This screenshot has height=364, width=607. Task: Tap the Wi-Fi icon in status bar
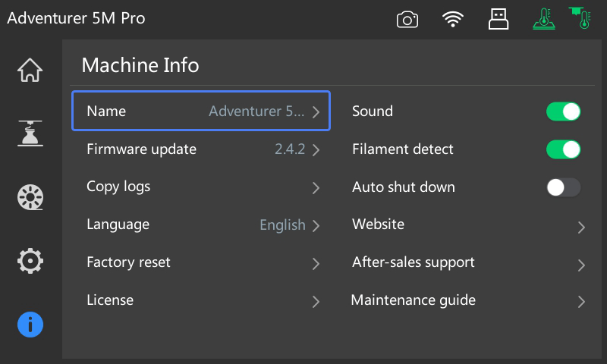tap(453, 20)
